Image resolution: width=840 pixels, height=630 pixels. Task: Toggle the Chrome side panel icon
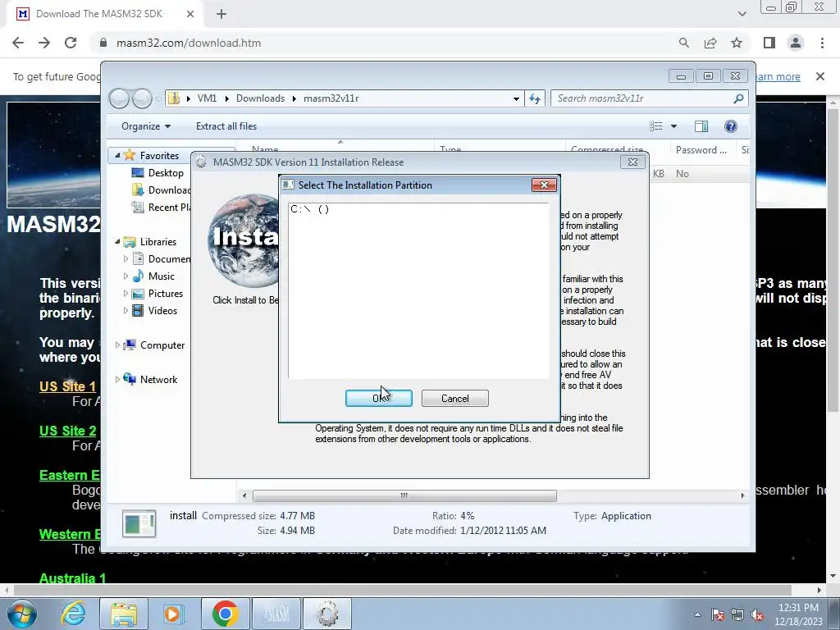pyautogui.click(x=769, y=43)
